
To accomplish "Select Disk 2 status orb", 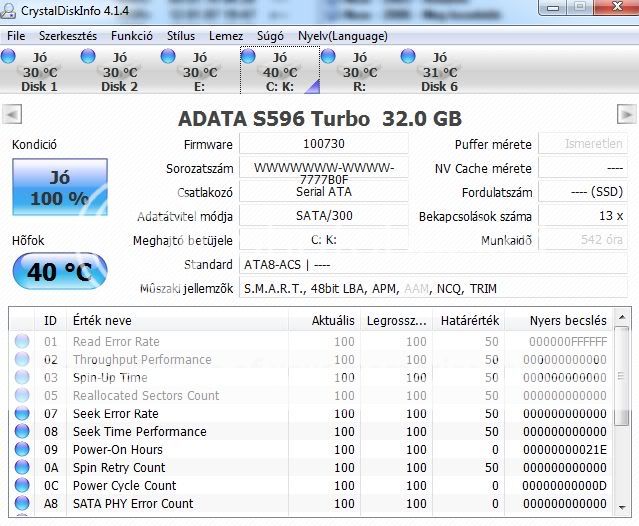I will (x=89, y=57).
